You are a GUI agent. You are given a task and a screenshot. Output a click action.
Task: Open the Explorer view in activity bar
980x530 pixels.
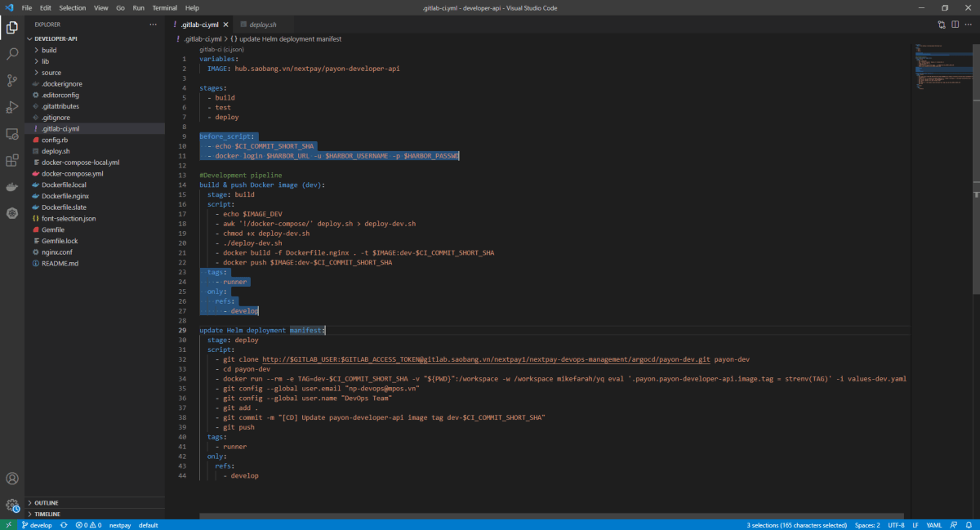[12, 28]
